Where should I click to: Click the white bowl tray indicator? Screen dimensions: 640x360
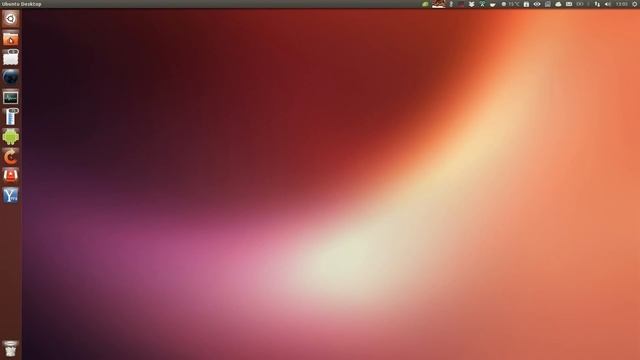[x=493, y=4]
